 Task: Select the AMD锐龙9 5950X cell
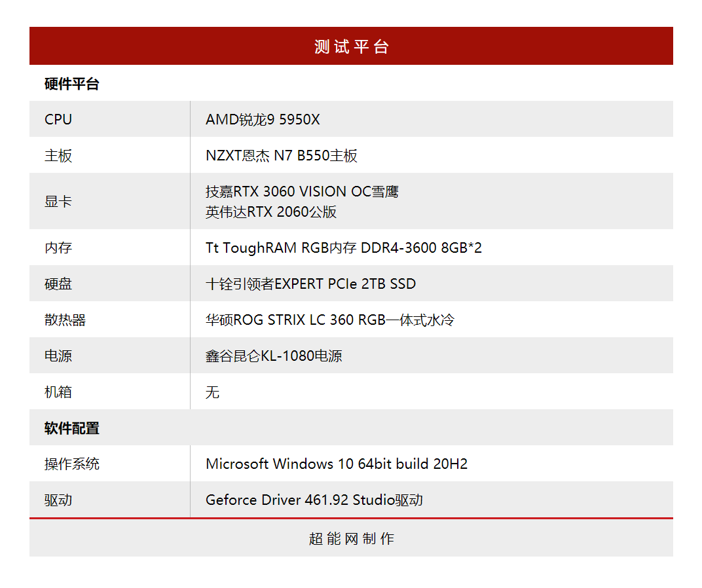tap(263, 120)
